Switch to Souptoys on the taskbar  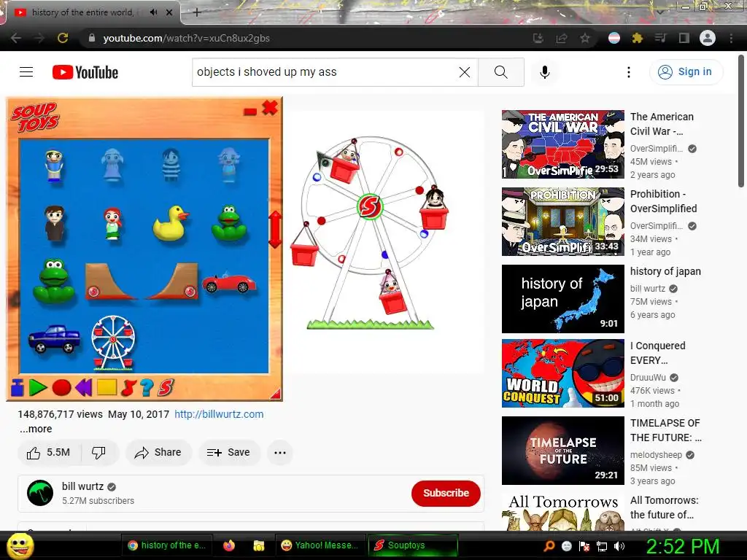pyautogui.click(x=413, y=545)
